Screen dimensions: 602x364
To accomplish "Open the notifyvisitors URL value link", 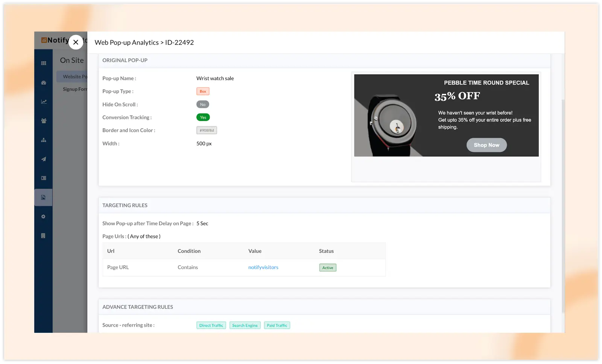I will click(x=263, y=267).
